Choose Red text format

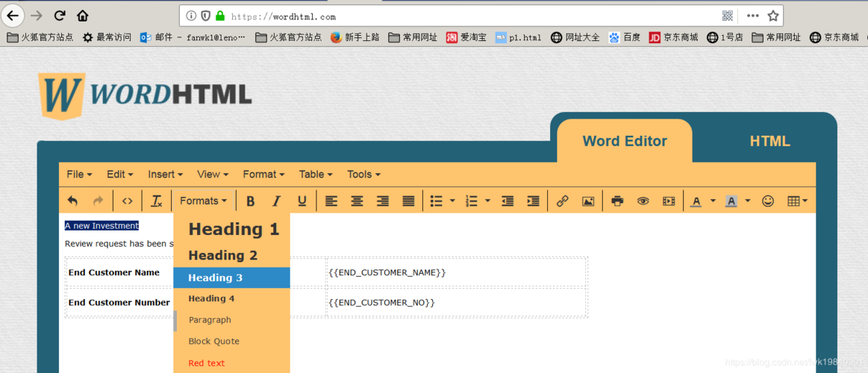tap(231, 363)
